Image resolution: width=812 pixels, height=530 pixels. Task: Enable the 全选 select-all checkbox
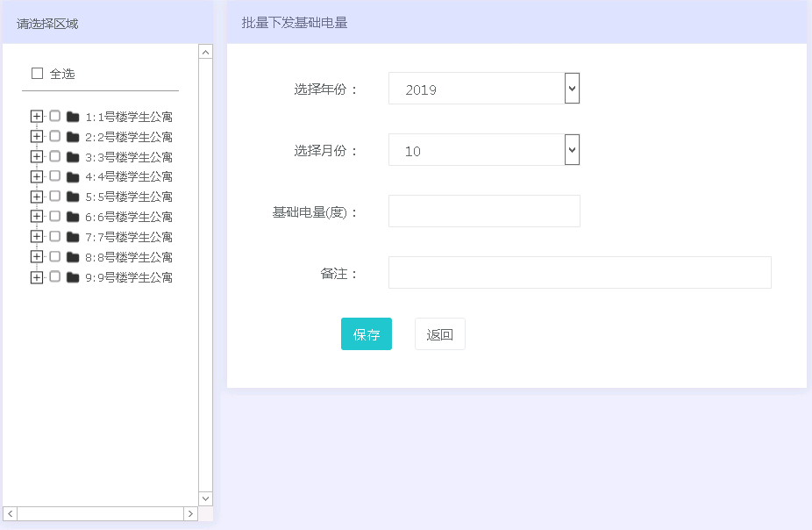pyautogui.click(x=37, y=74)
